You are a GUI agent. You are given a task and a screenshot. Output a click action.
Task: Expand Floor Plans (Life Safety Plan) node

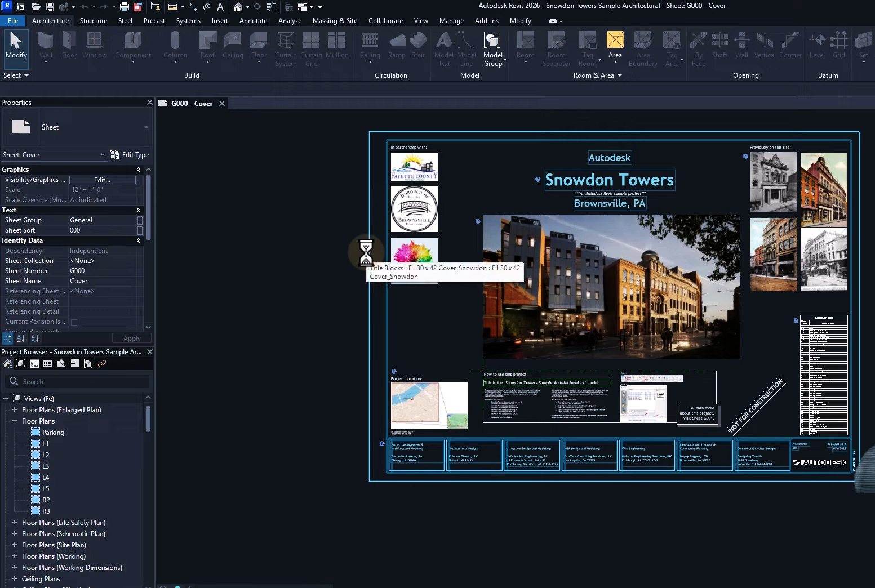(x=15, y=523)
